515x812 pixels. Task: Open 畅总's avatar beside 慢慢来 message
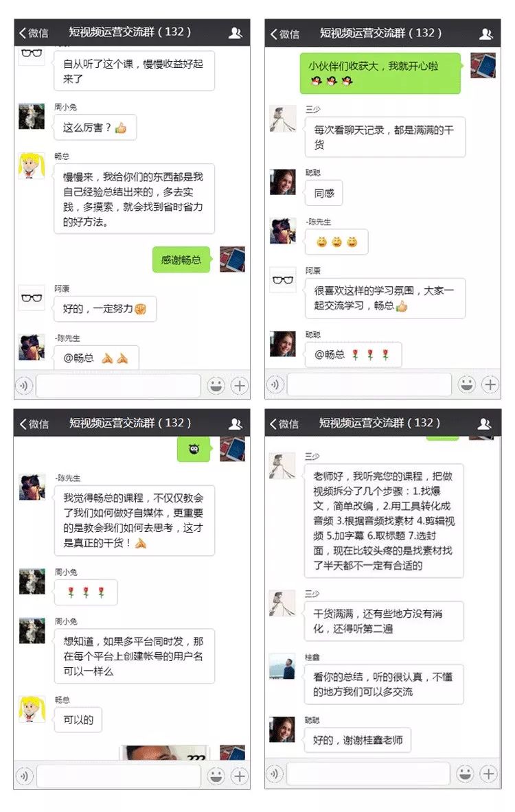point(32,165)
